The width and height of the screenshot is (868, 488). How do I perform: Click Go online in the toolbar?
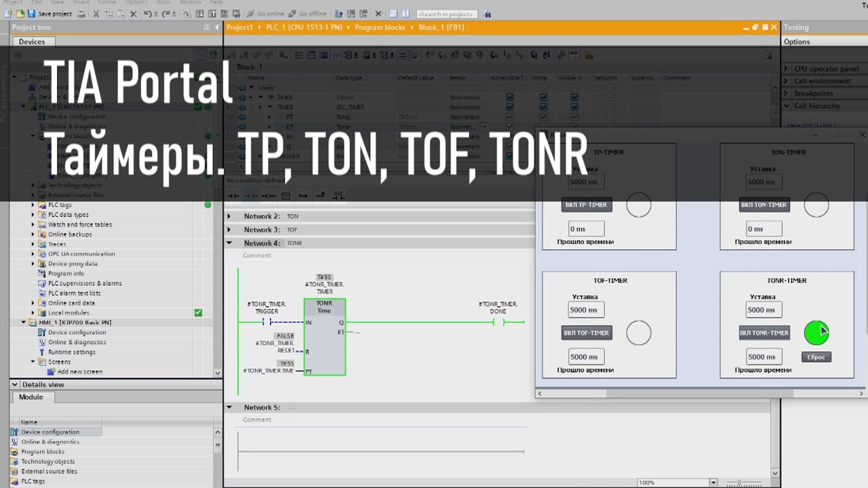(265, 14)
